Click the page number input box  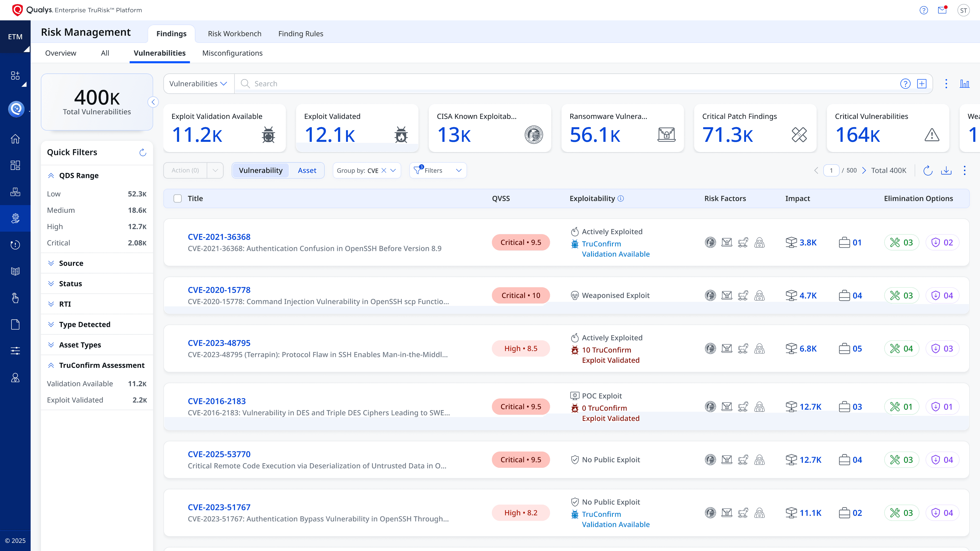point(831,170)
